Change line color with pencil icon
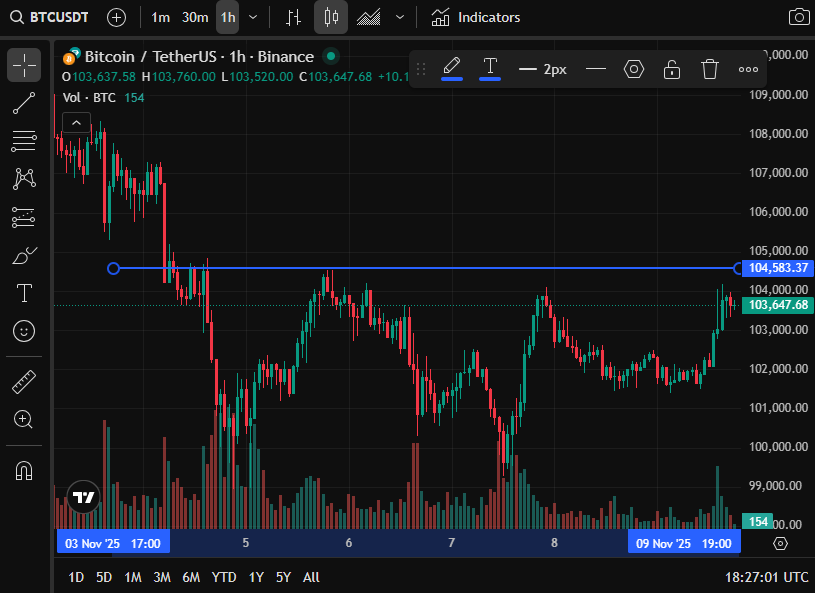 tap(452, 68)
